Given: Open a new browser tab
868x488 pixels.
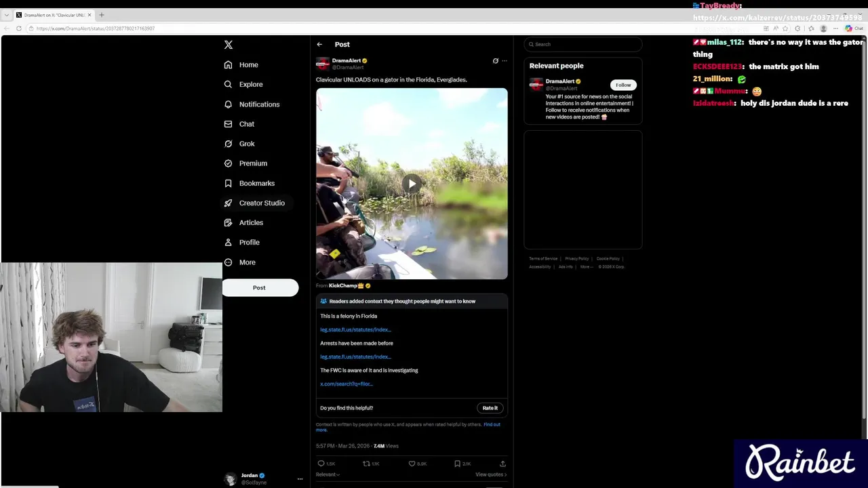Looking at the screenshot, I should pyautogui.click(x=102, y=15).
